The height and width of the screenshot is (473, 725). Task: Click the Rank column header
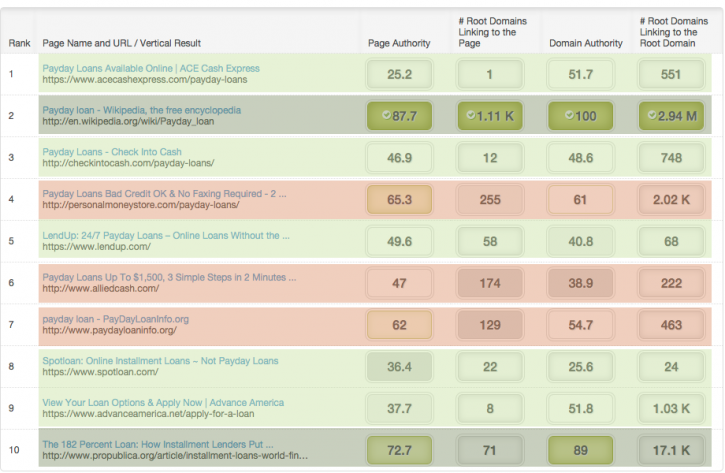coord(19,43)
